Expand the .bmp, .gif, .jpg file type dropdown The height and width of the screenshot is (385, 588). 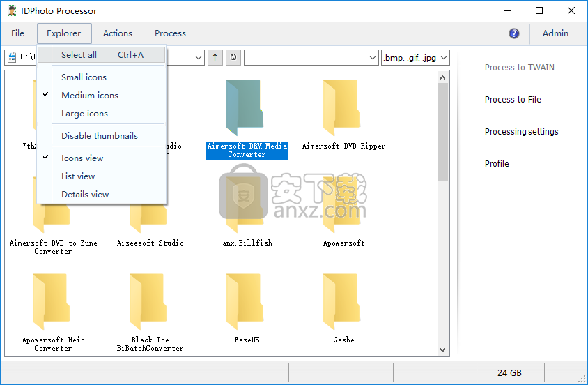444,57
